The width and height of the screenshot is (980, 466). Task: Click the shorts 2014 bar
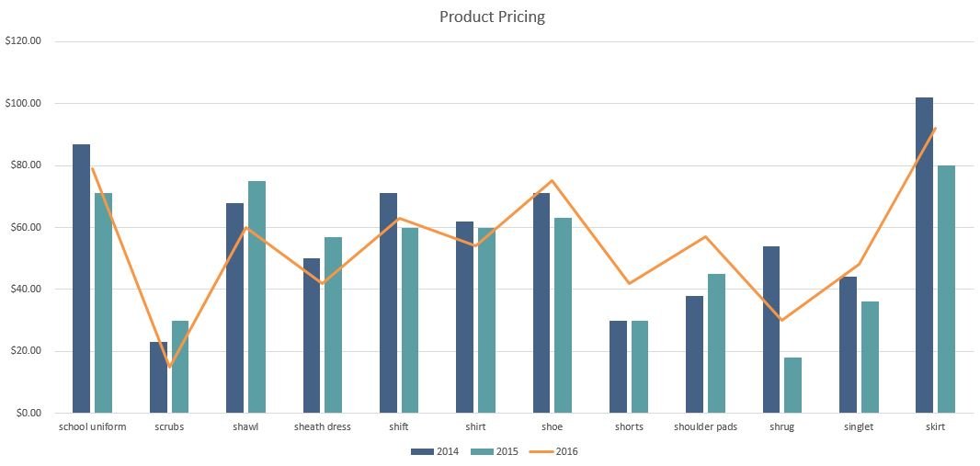pos(618,367)
